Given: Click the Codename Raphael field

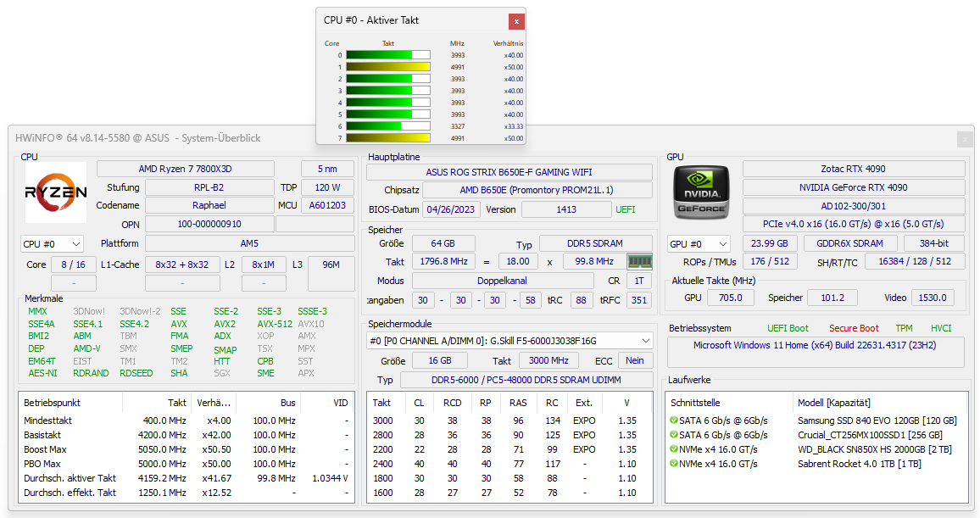Looking at the screenshot, I should 209,205.
